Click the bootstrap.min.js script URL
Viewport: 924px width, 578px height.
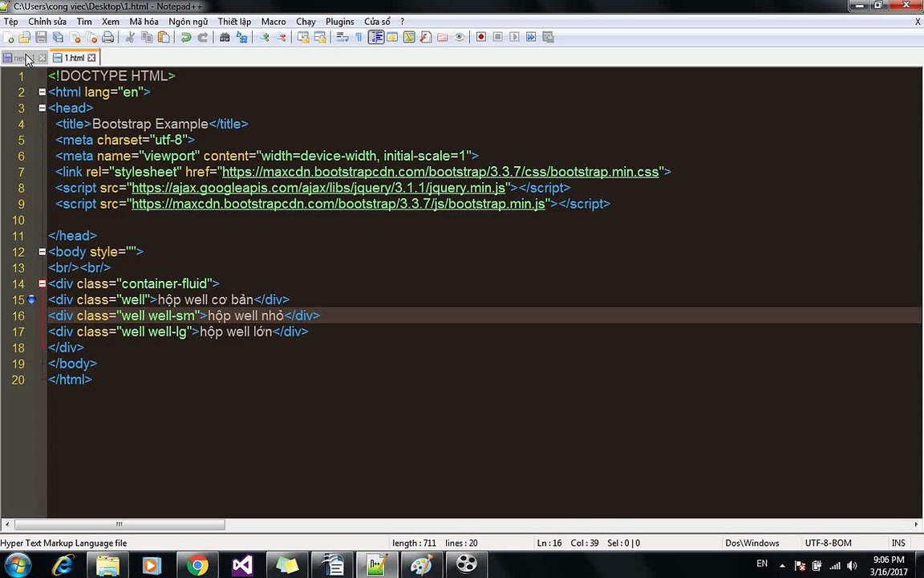(x=338, y=203)
